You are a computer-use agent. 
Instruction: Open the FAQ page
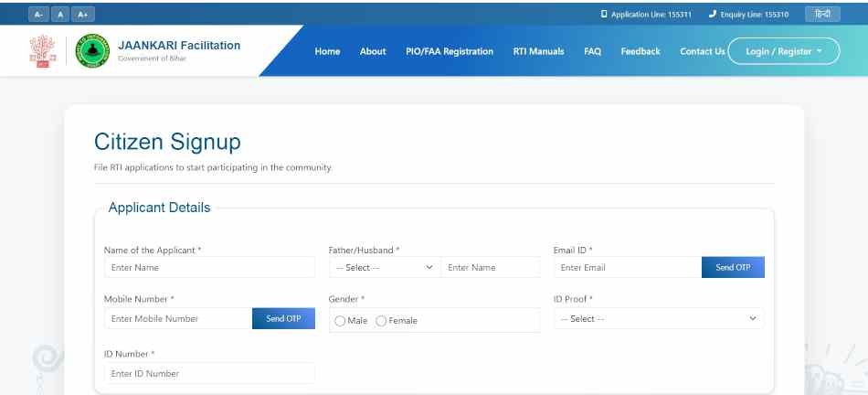click(x=592, y=51)
